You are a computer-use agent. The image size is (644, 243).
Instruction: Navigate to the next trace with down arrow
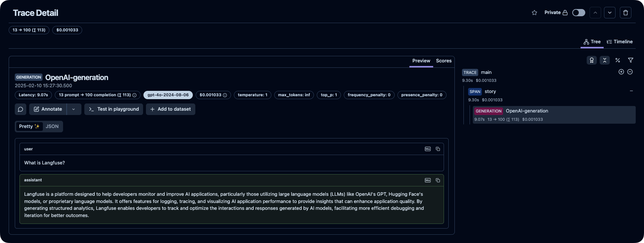(609, 13)
